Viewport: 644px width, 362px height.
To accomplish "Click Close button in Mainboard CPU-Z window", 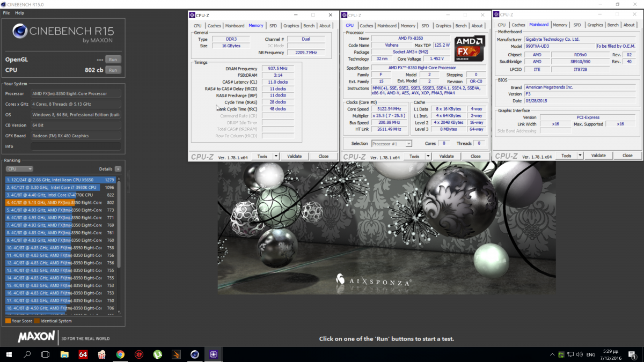I will [x=627, y=156].
